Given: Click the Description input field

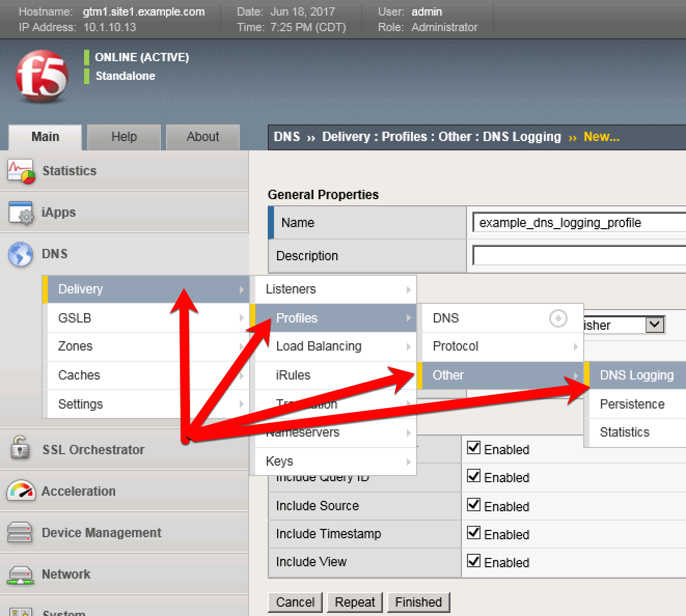Looking at the screenshot, I should coord(579,256).
